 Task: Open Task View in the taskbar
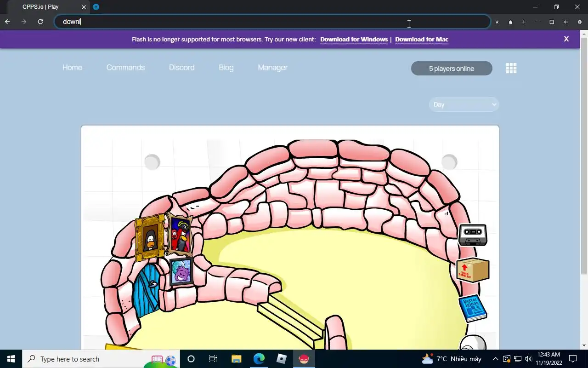(x=213, y=359)
